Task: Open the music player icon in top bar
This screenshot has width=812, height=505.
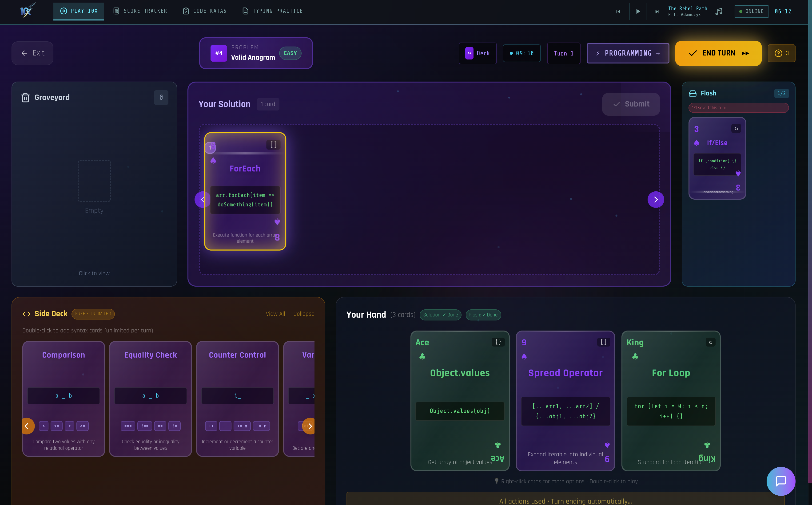Action: coord(719,11)
